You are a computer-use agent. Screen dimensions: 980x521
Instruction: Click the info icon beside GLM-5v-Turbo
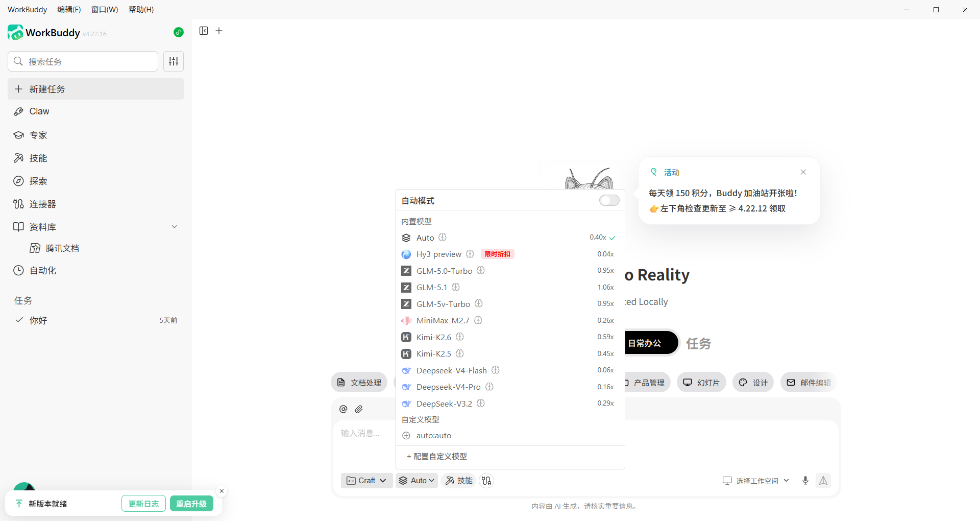(479, 303)
